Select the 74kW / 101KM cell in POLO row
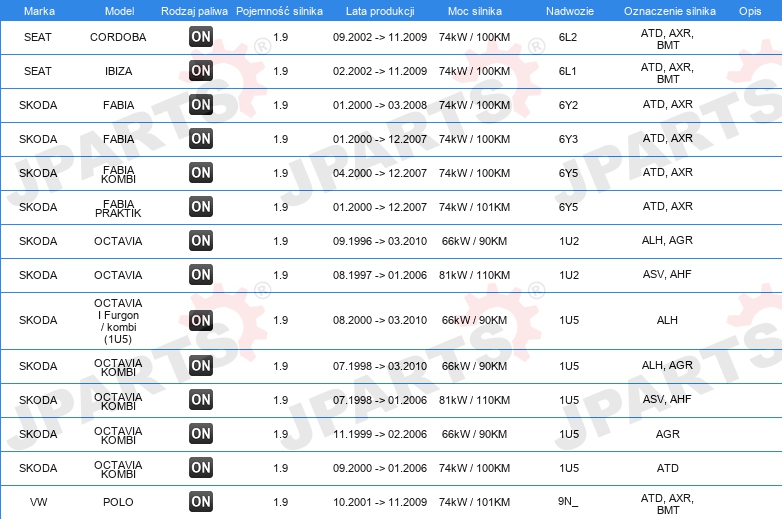This screenshot has height=519, width=782. 474,502
